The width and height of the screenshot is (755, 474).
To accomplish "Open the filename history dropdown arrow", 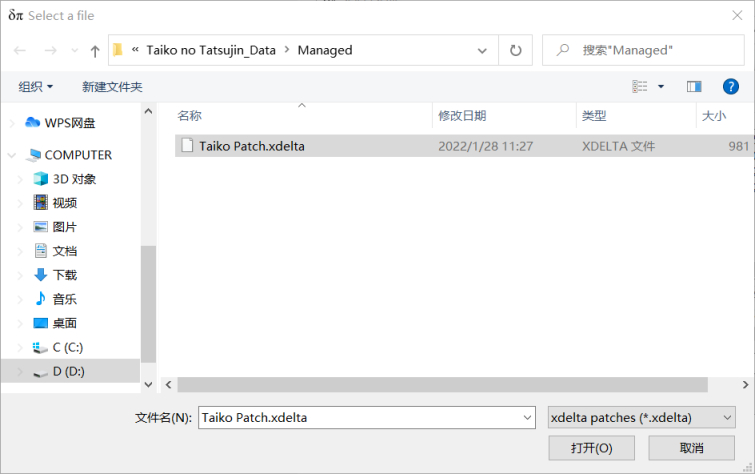I will click(528, 418).
